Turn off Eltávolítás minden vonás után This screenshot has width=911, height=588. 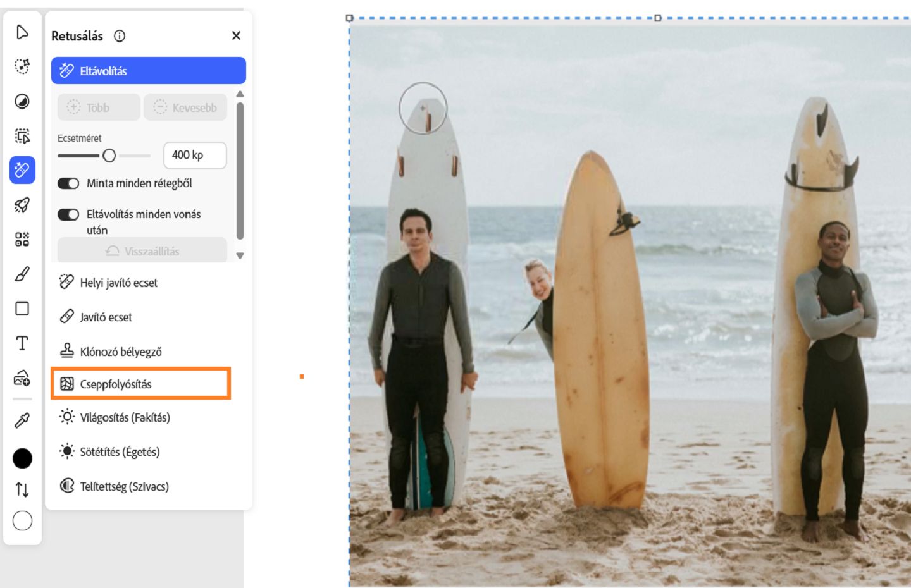[x=70, y=215]
